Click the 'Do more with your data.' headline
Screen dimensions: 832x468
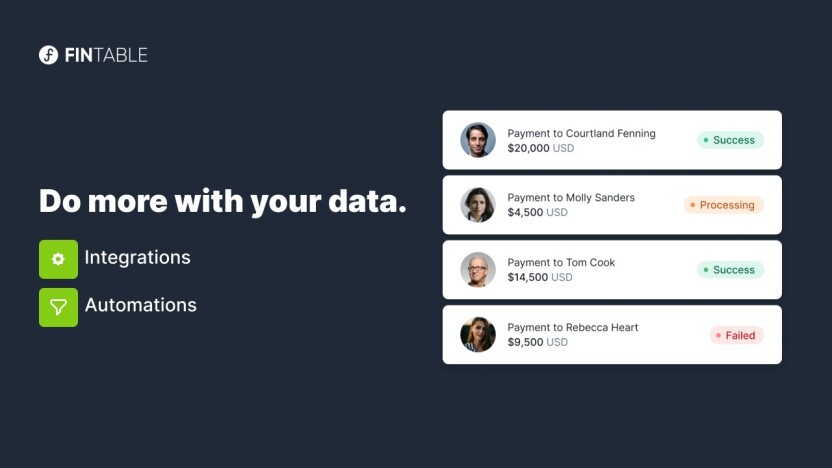223,202
